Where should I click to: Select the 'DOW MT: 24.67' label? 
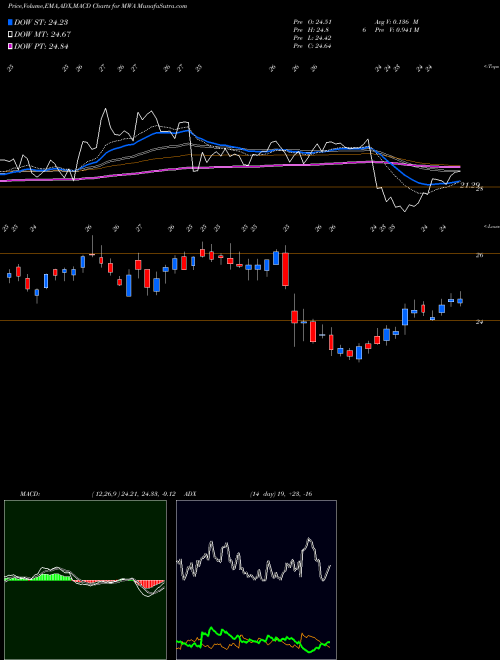pyautogui.click(x=43, y=35)
